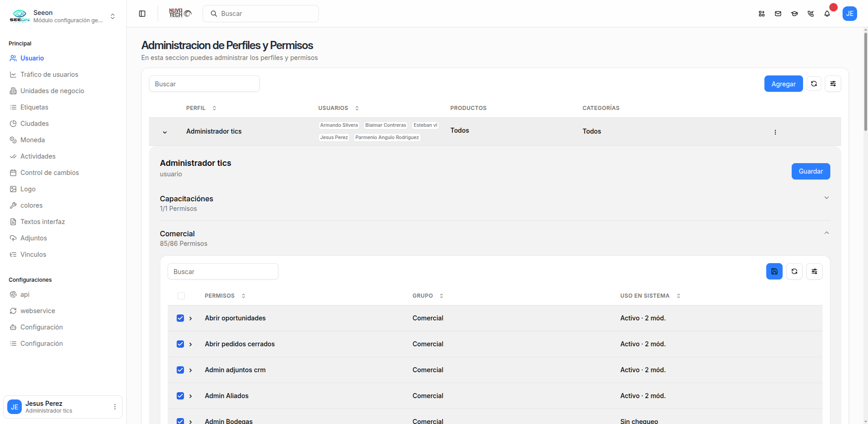Select all permissions header checkbox
The width and height of the screenshot is (868, 424).
pos(181,296)
